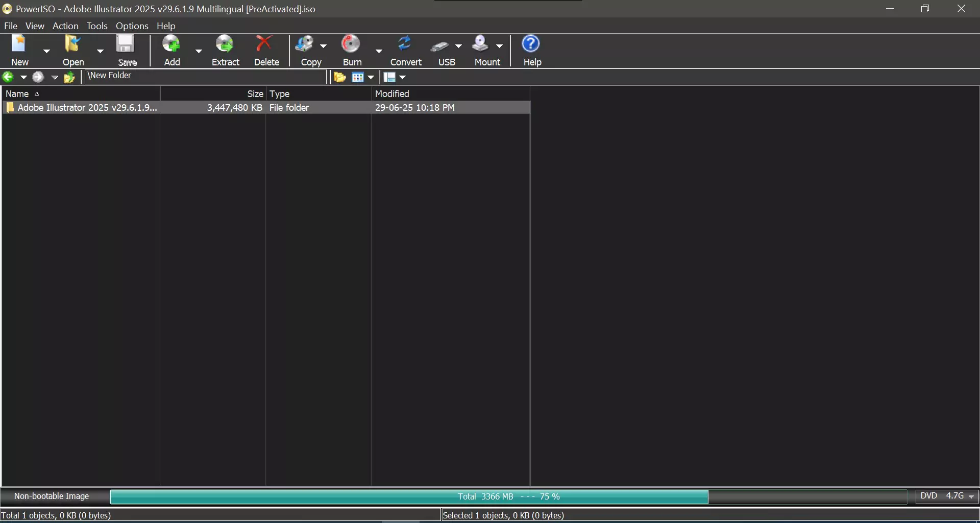Image resolution: width=980 pixels, height=523 pixels.
Task: Sort by the Size column header
Action: click(x=213, y=94)
